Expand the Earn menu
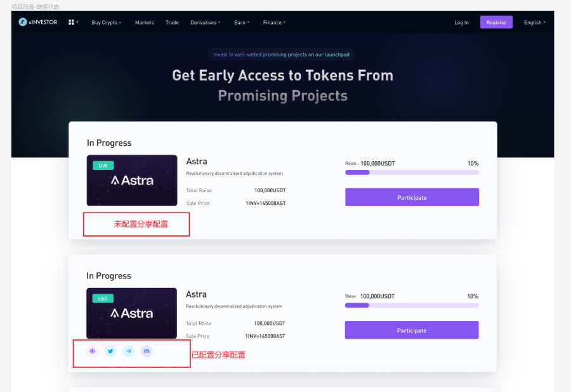 pos(242,23)
